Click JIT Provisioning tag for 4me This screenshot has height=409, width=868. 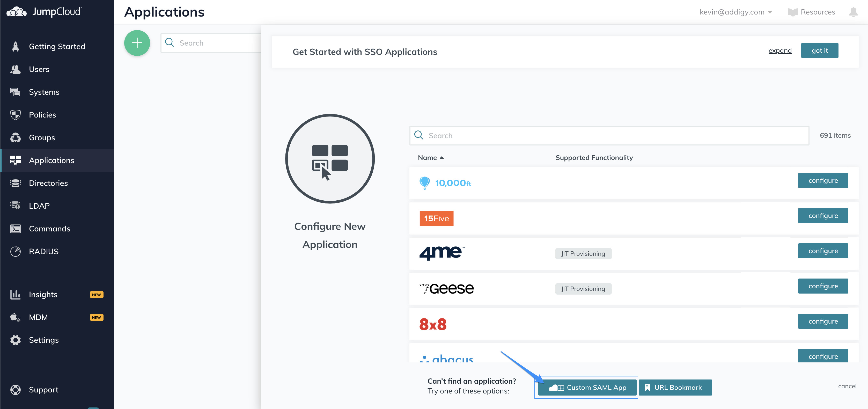click(x=583, y=254)
